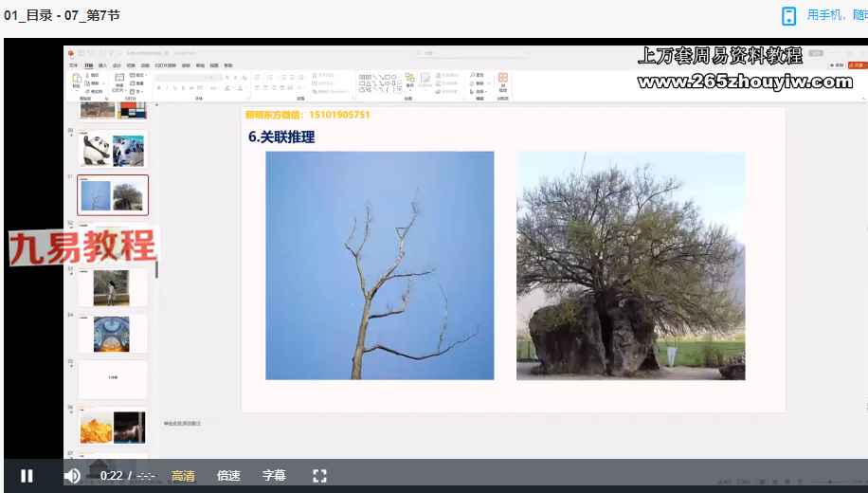868x493 pixels.
Task: Open the shapes gallery in the ribbon
Action: point(376,82)
